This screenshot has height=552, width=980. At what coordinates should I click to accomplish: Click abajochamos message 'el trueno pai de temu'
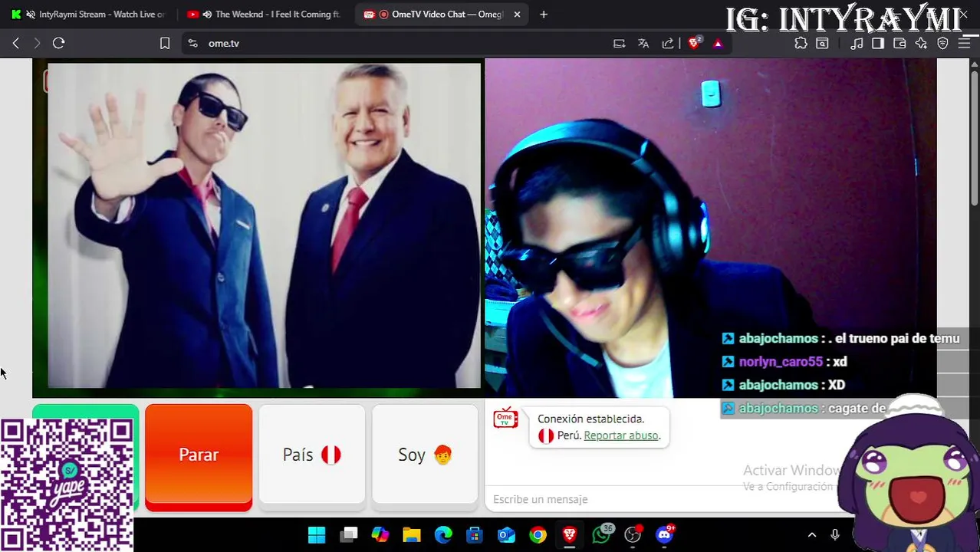(896, 338)
